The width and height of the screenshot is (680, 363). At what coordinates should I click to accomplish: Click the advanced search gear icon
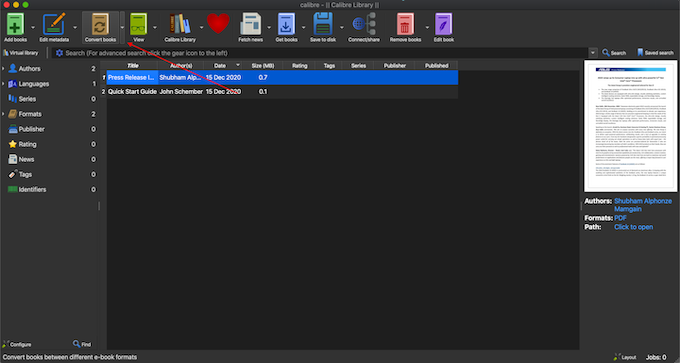59,53
